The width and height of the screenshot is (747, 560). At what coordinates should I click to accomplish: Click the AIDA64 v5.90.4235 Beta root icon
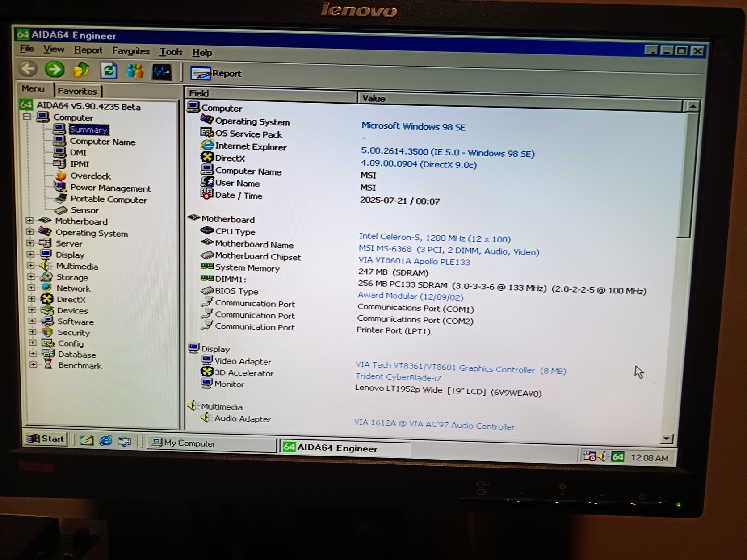point(26,105)
